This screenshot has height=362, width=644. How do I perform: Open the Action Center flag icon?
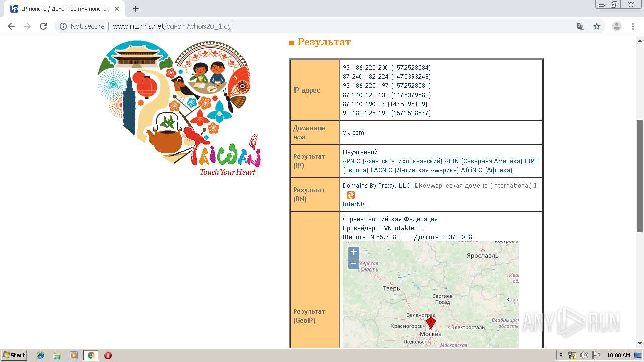[x=596, y=355]
